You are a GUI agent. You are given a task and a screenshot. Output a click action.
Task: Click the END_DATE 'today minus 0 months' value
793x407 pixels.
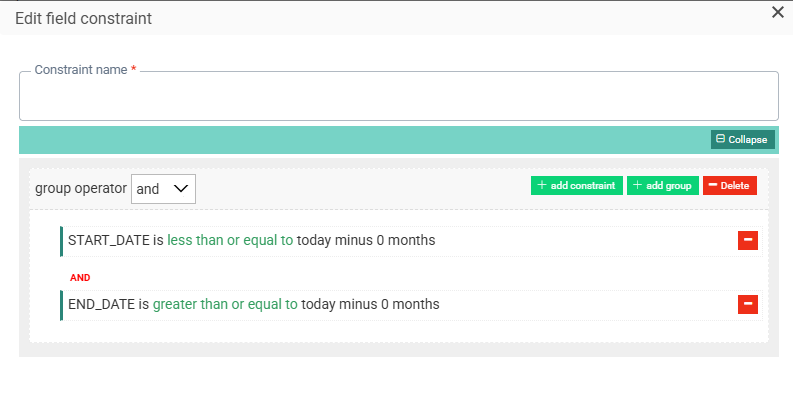370,304
